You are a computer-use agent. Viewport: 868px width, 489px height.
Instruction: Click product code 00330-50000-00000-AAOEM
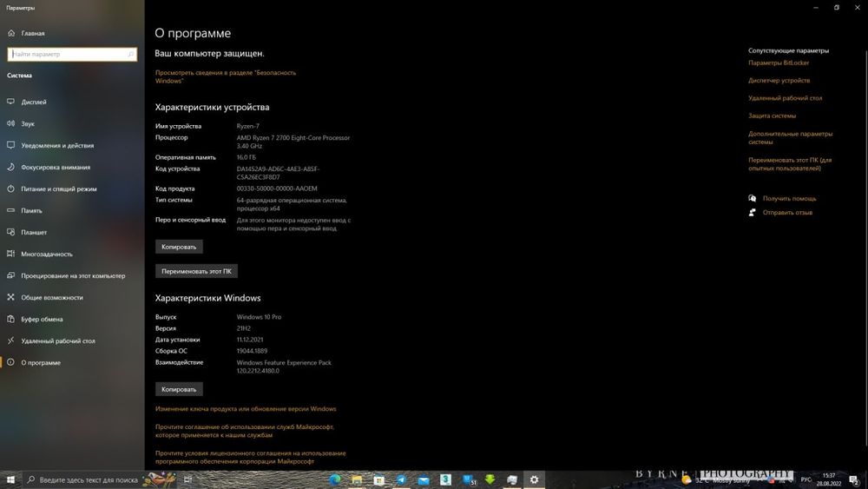[277, 188]
